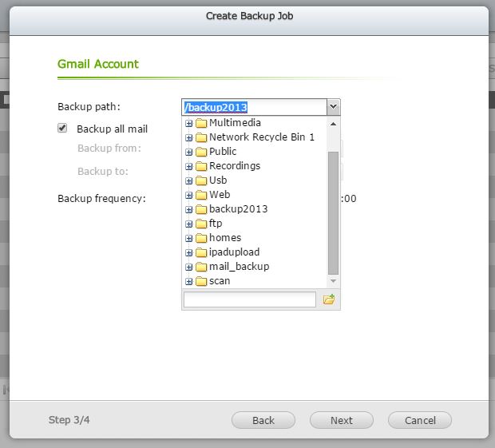The height and width of the screenshot is (448, 495).
Task: Click the mail_backup folder icon
Action: coord(201,267)
